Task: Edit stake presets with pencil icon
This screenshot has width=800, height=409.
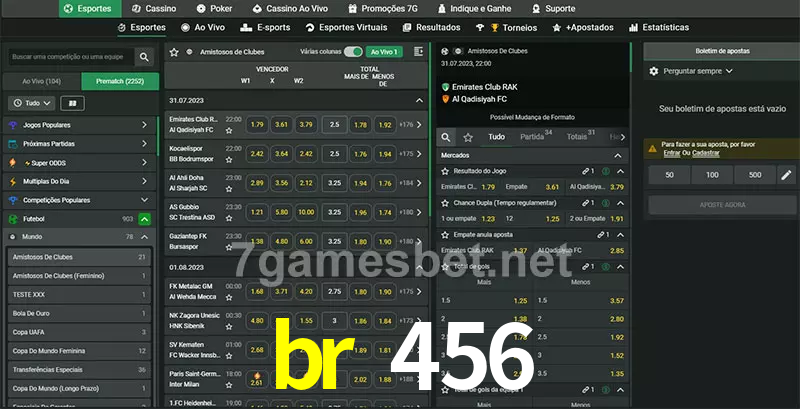Action: (x=786, y=175)
